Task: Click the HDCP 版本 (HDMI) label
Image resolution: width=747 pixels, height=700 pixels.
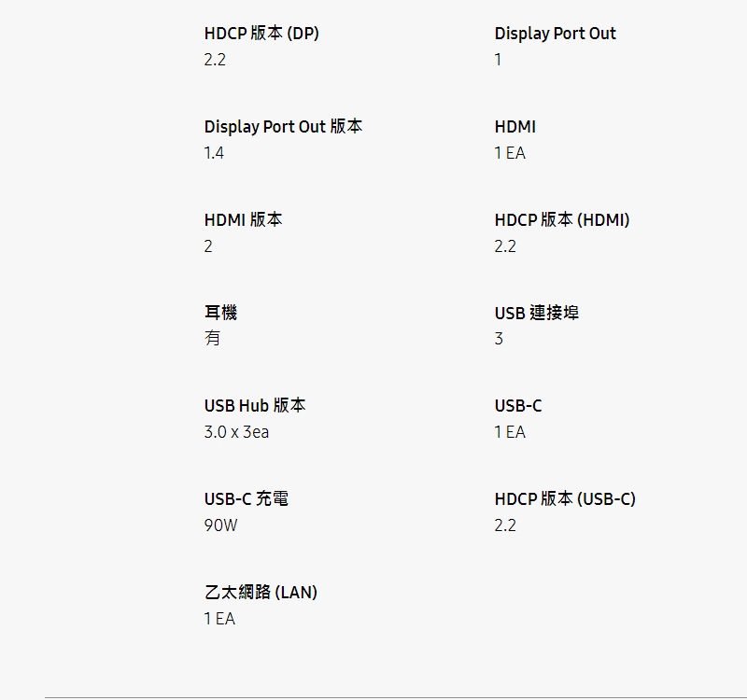Action: (x=562, y=220)
